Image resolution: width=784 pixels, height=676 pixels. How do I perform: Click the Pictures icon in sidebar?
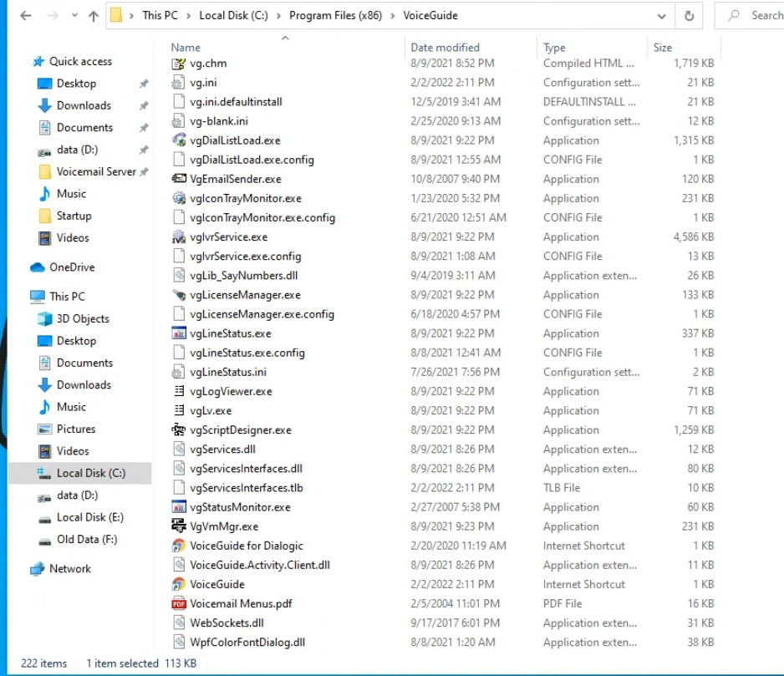[44, 429]
